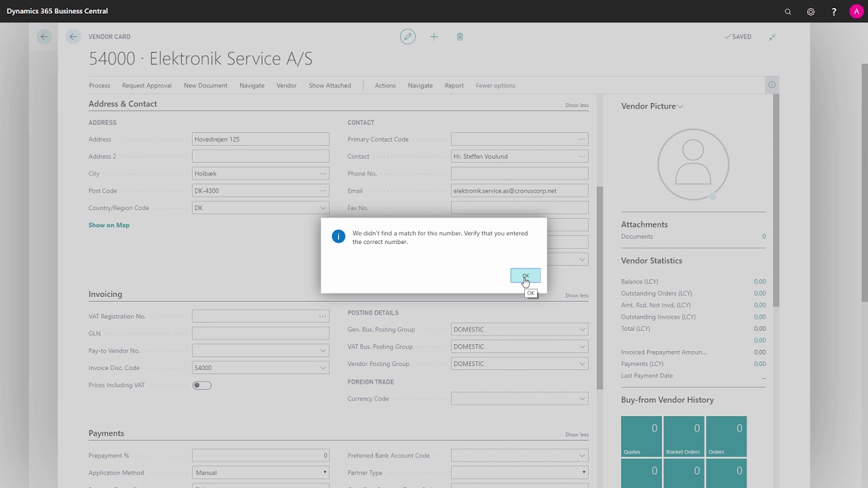Click the Address input field
This screenshot has width=868, height=488.
point(260,139)
